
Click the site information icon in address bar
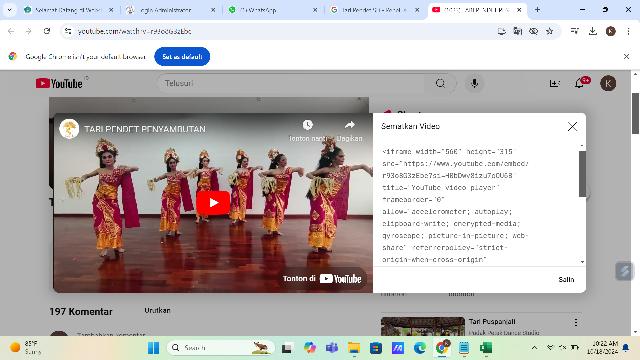click(x=68, y=31)
